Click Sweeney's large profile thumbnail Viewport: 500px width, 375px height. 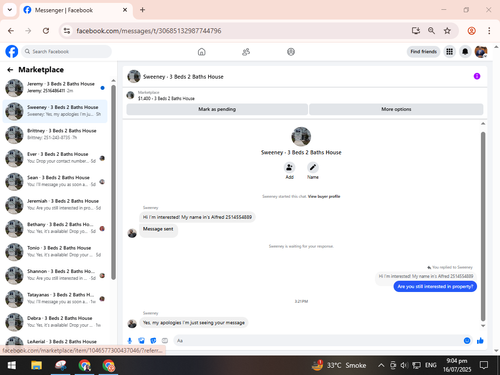pyautogui.click(x=301, y=137)
